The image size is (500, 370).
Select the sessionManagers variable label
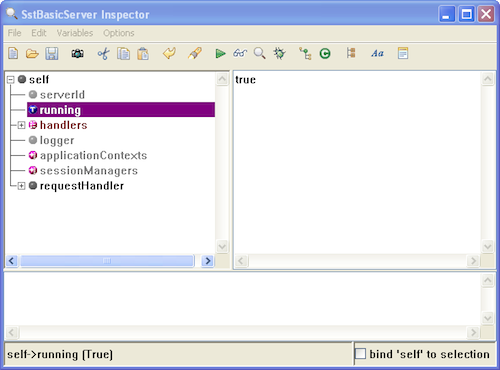pyautogui.click(x=89, y=171)
